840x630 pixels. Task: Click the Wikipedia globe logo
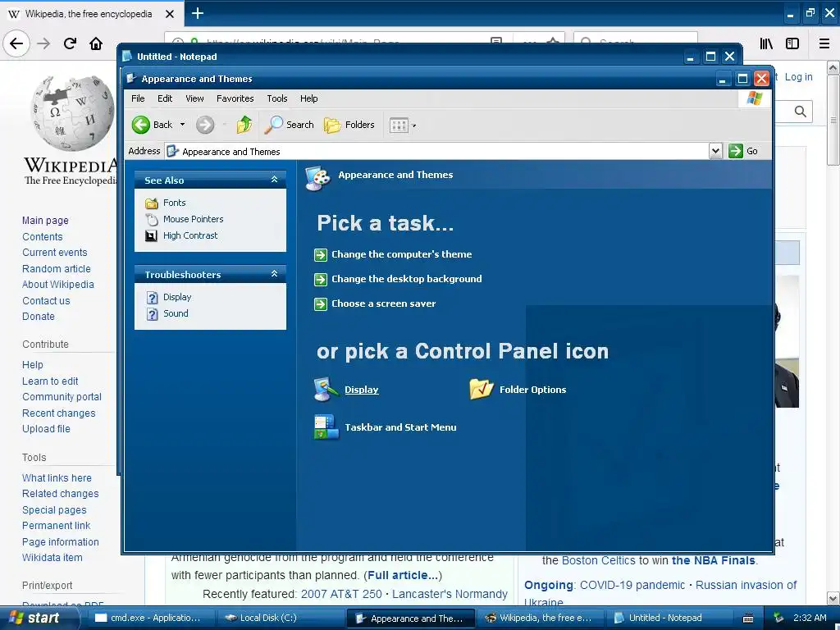(72, 112)
